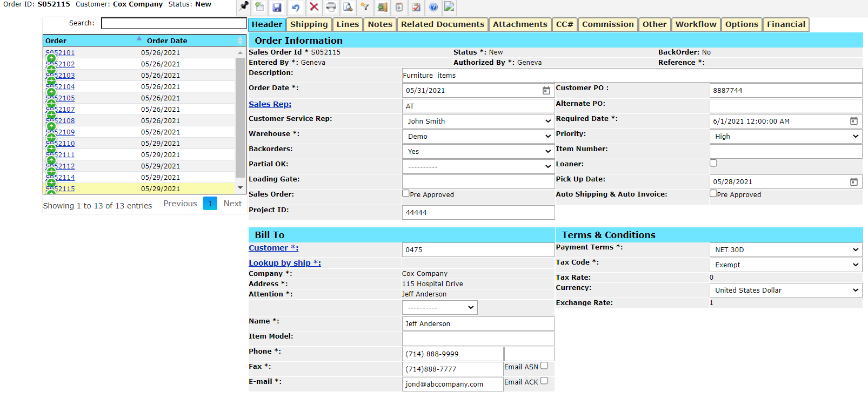This screenshot has width=868, height=412.
Task: Open help with the blue question mark icon
Action: tap(433, 7)
